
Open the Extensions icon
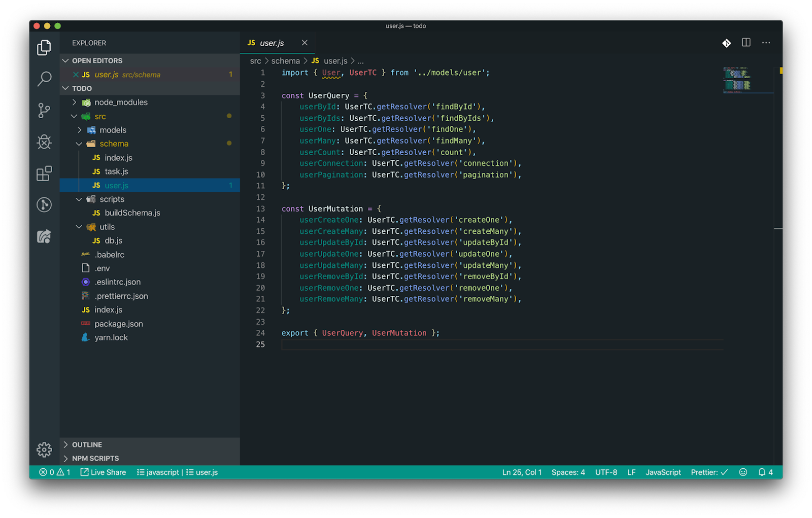(44, 173)
